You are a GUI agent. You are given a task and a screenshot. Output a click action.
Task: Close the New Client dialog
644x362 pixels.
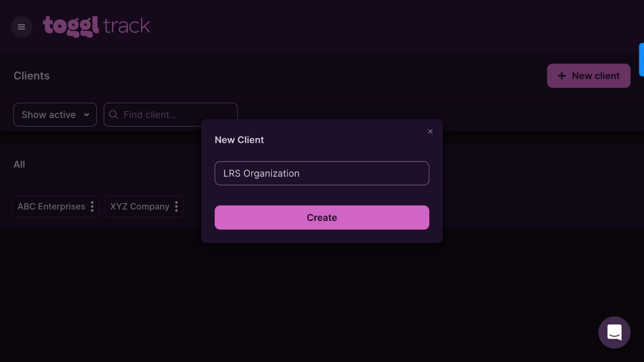point(430,132)
